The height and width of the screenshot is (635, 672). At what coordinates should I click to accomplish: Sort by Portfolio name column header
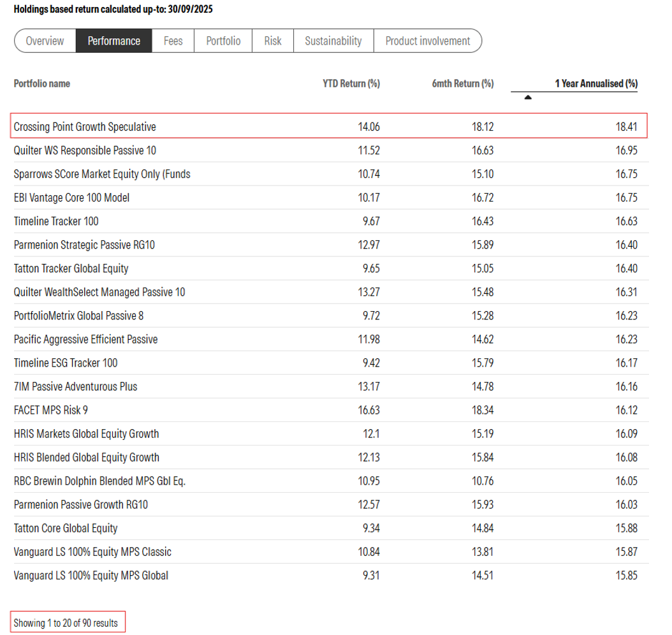tap(42, 84)
